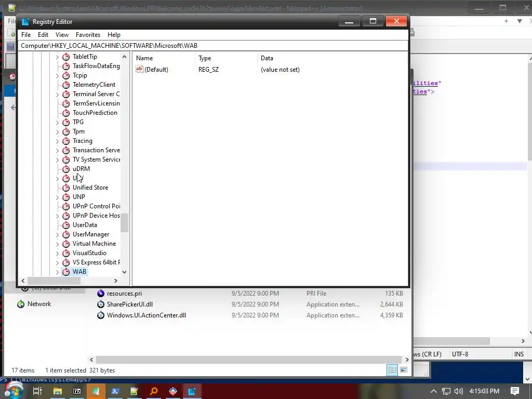The width and height of the screenshot is (532, 399).
Task: Expand the WAB key
Action: (57, 272)
